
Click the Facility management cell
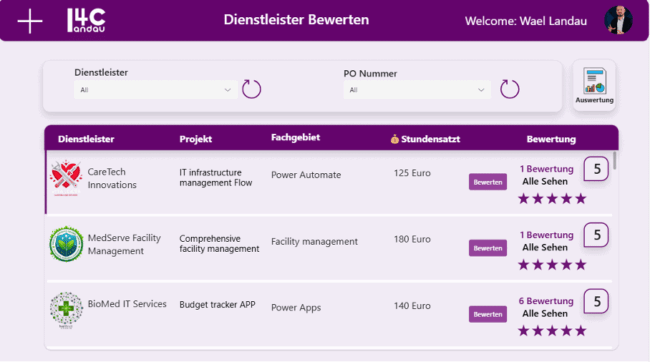(x=314, y=241)
